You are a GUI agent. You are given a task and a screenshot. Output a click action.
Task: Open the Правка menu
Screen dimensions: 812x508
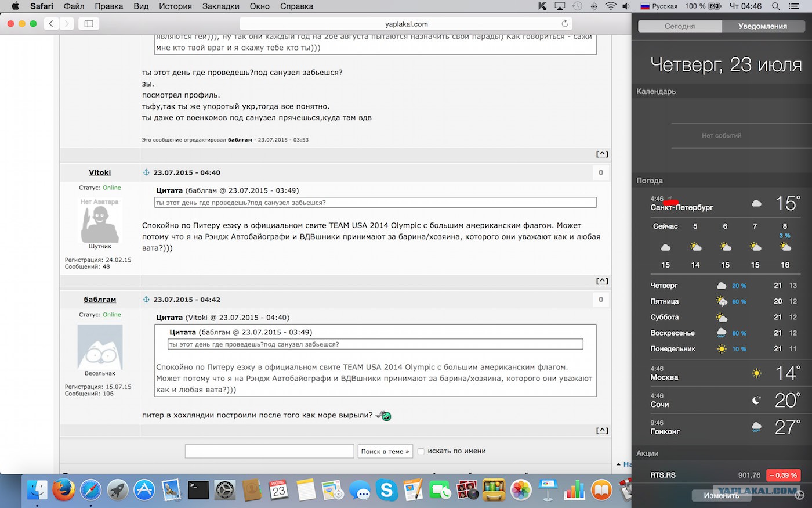[108, 6]
